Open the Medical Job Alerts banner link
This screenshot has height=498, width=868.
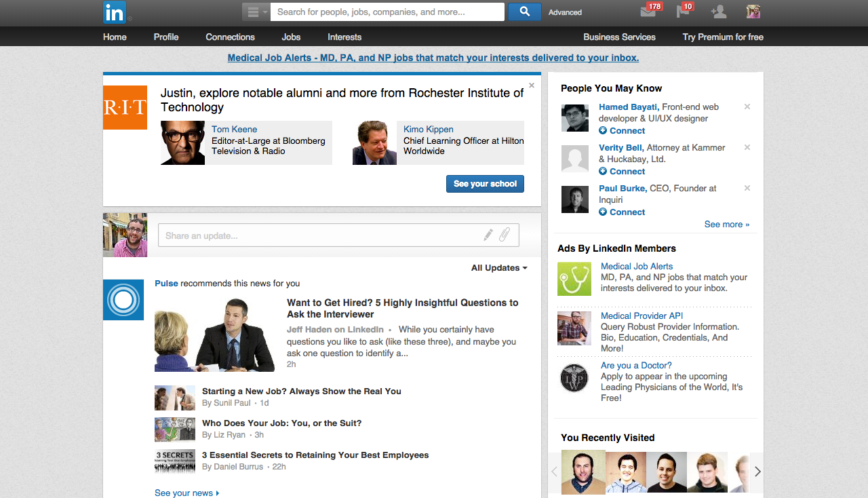433,58
